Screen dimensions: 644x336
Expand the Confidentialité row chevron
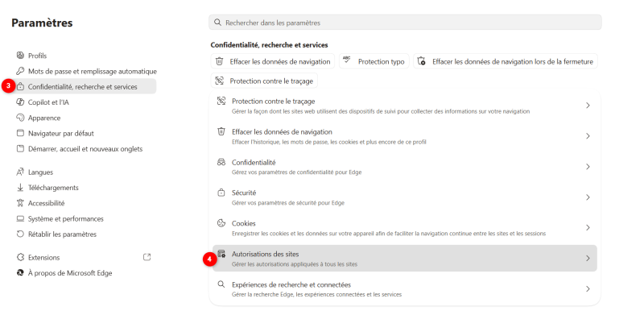coord(588,167)
